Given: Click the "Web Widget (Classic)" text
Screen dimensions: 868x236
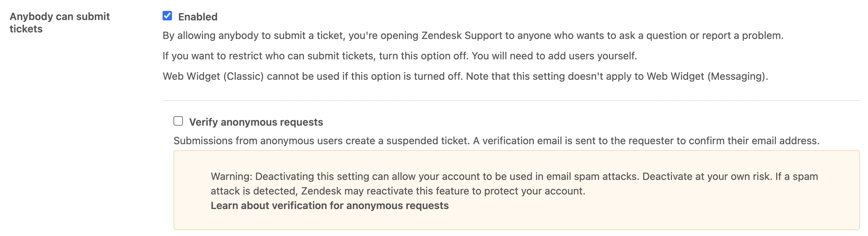Looking at the screenshot, I should [x=213, y=76].
